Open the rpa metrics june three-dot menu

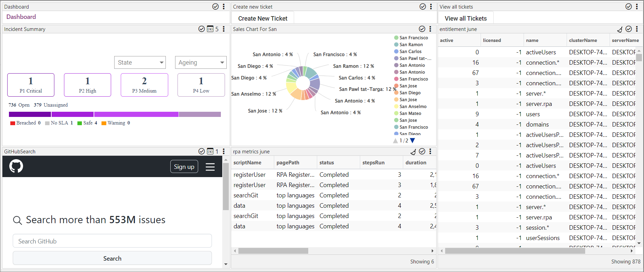point(430,151)
